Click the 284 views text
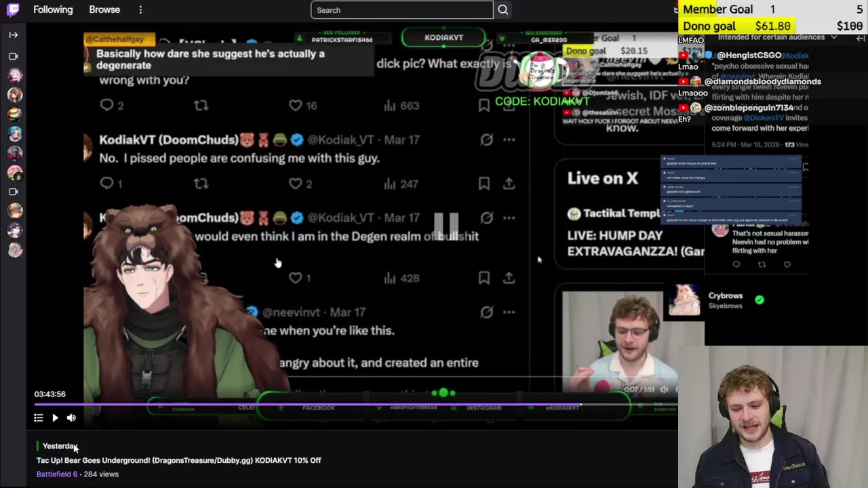 pos(101,474)
